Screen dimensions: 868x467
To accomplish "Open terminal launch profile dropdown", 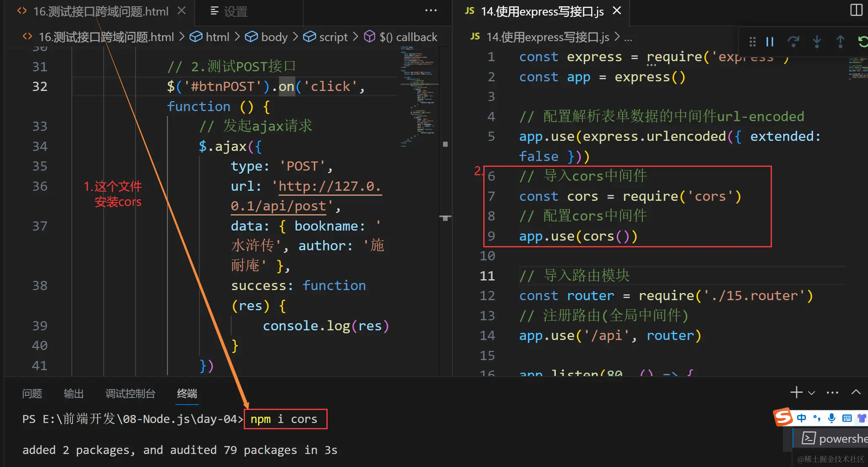I will [x=811, y=393].
